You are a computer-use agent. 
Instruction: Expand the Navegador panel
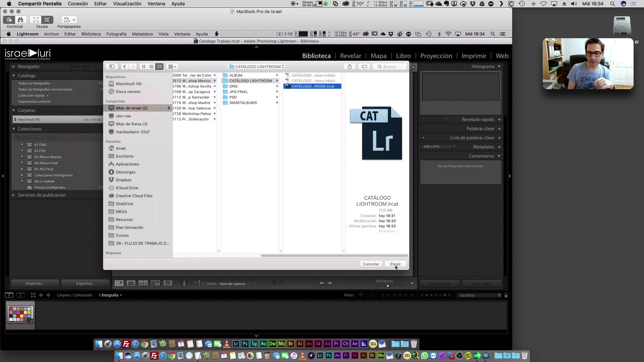pos(13,67)
